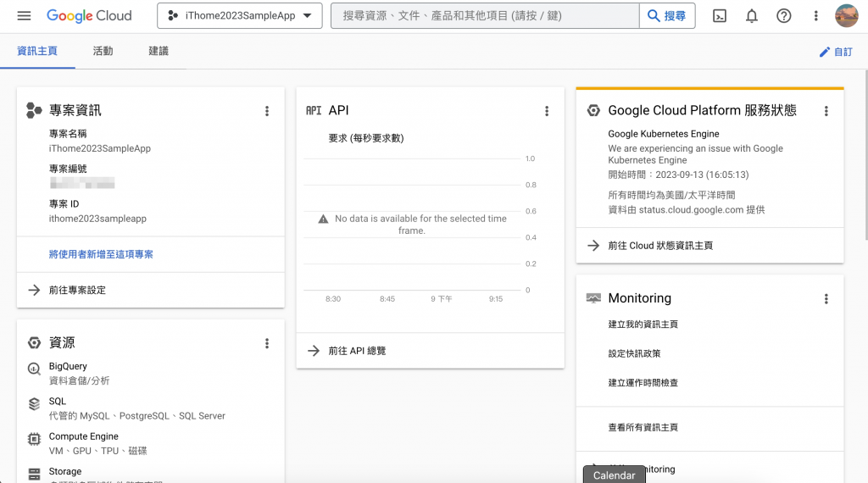Click the blurred 專案編號 value
The width and height of the screenshot is (868, 483).
(x=82, y=182)
